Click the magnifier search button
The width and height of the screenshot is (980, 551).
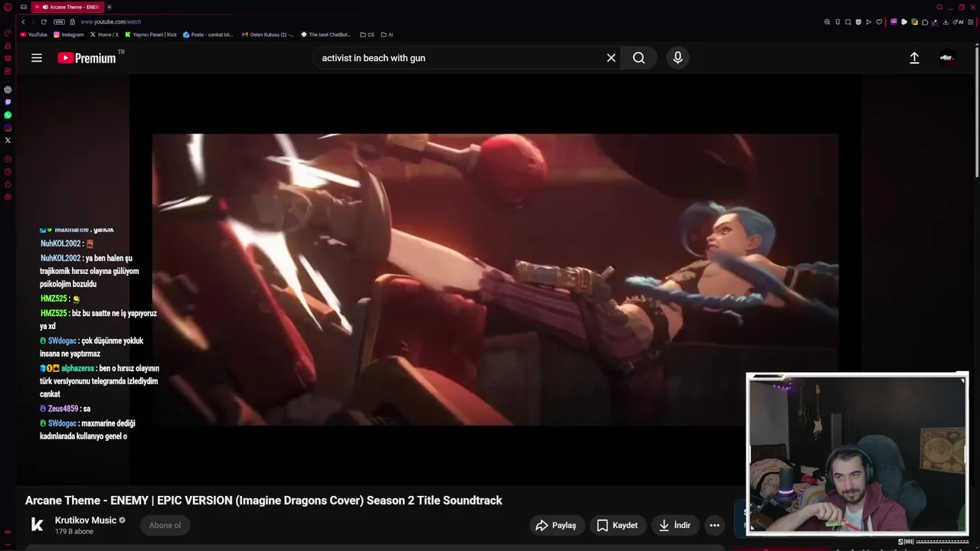coord(639,58)
